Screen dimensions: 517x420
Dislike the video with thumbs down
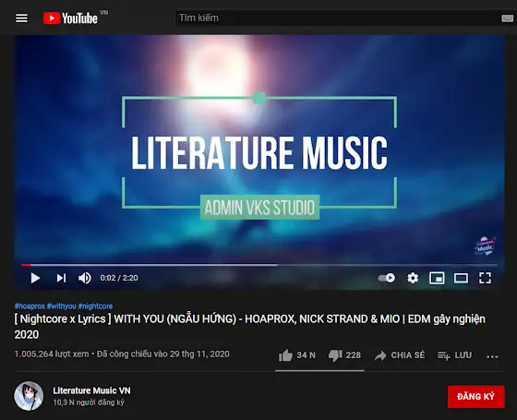coord(344,355)
